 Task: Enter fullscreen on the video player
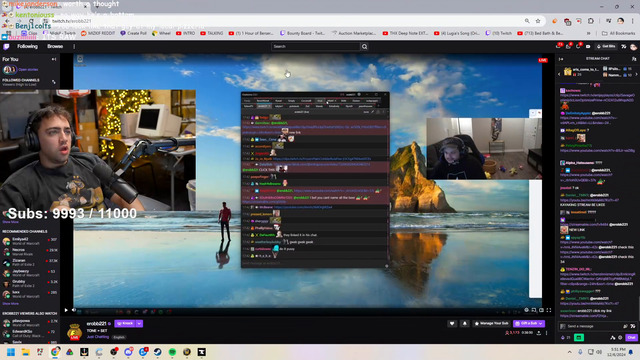click(549, 310)
